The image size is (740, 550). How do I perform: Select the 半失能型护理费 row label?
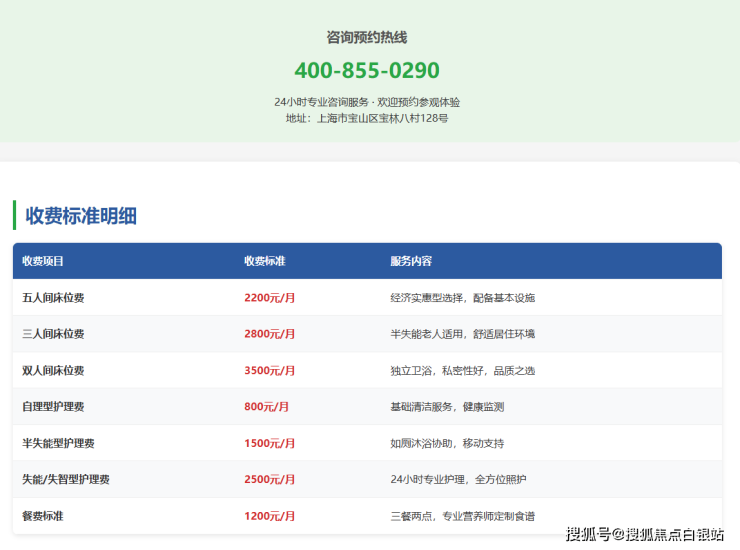pyautogui.click(x=58, y=443)
